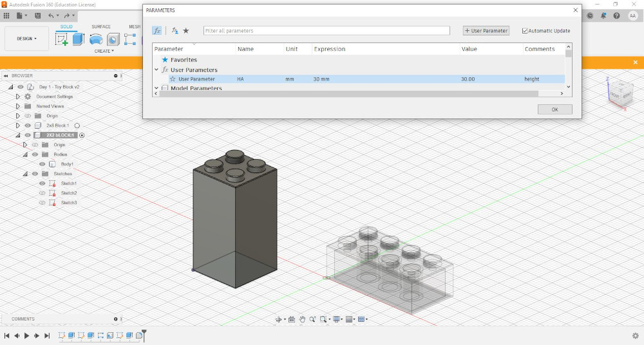Hide the 2x8 Block:1 component
The height and width of the screenshot is (345, 644).
28,126
